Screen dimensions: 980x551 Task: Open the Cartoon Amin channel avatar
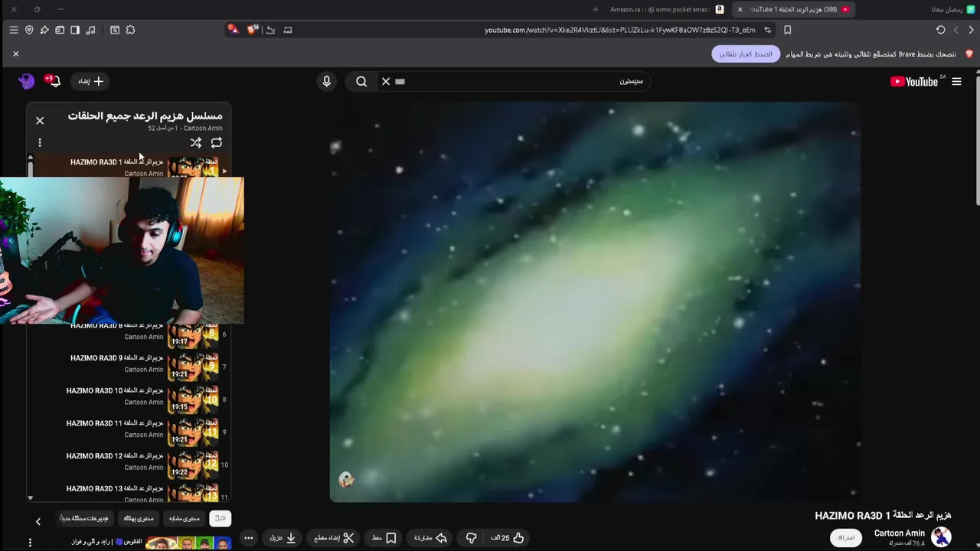[x=941, y=537]
